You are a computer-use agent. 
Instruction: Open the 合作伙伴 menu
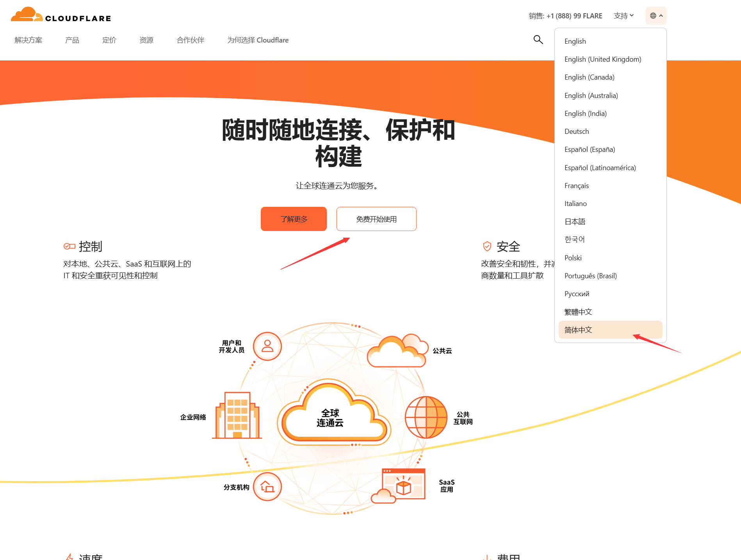pos(191,40)
